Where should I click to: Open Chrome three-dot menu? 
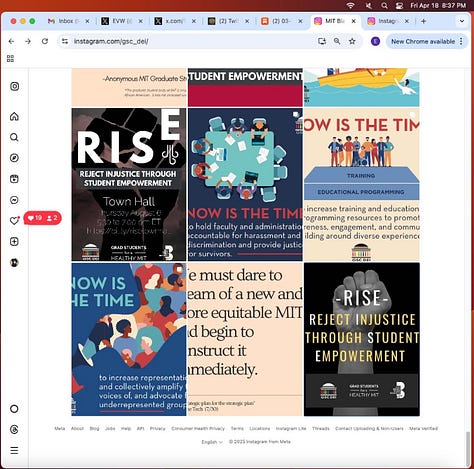(x=461, y=41)
